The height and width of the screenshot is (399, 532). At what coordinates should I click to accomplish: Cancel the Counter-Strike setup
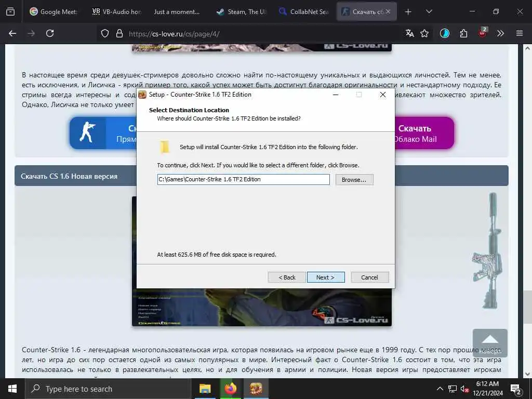tap(370, 277)
